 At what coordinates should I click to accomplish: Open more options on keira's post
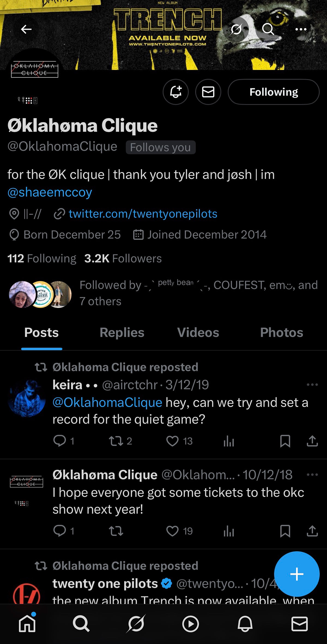312,385
